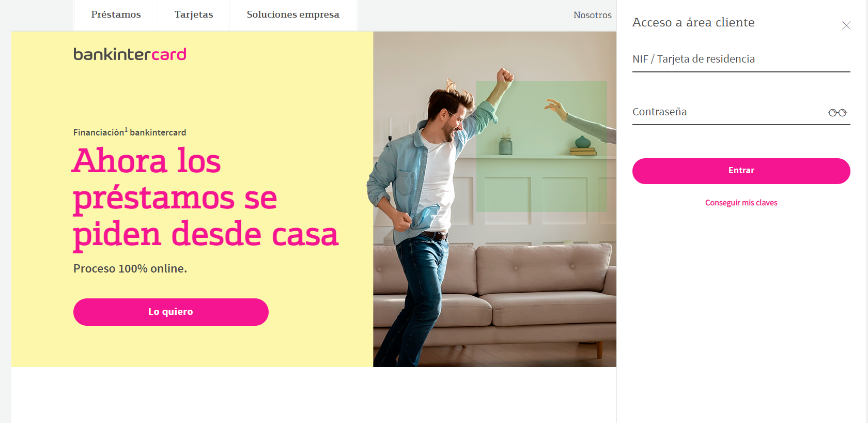Image resolution: width=868 pixels, height=423 pixels.
Task: Click the bankintercard logo
Action: tap(130, 54)
